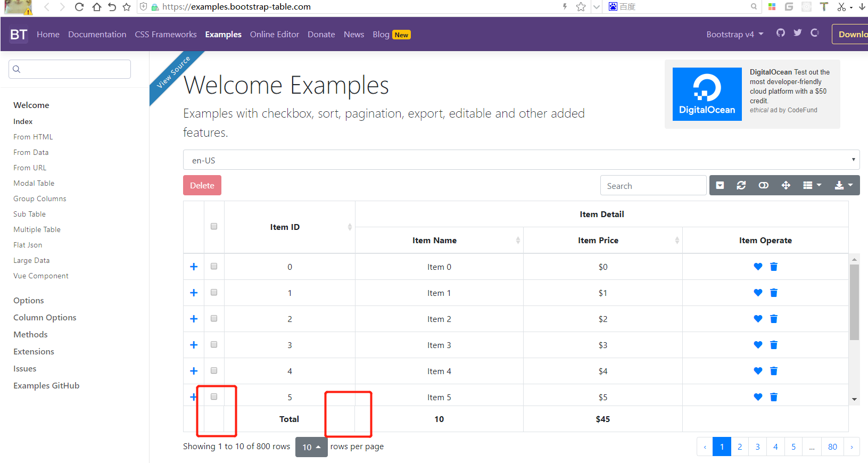868x463 pixels.
Task: Open the Blog nav item
Action: 381,34
